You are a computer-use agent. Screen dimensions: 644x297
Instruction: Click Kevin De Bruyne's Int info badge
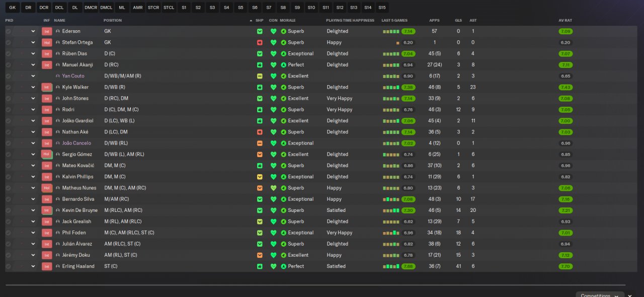47,210
